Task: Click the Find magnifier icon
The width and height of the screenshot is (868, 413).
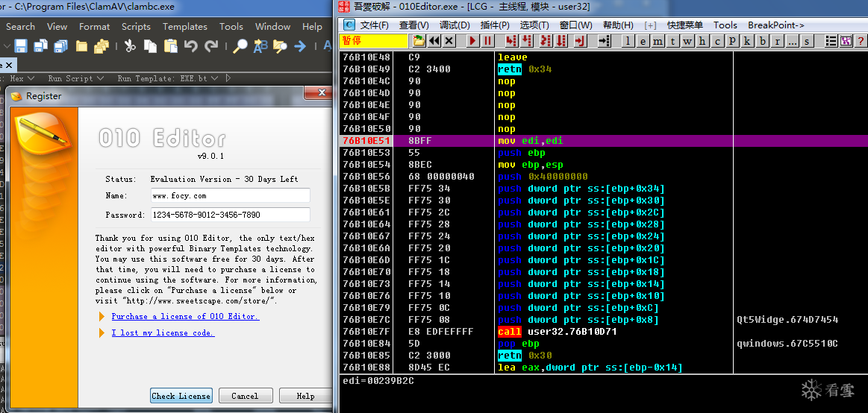Action: click(240, 46)
